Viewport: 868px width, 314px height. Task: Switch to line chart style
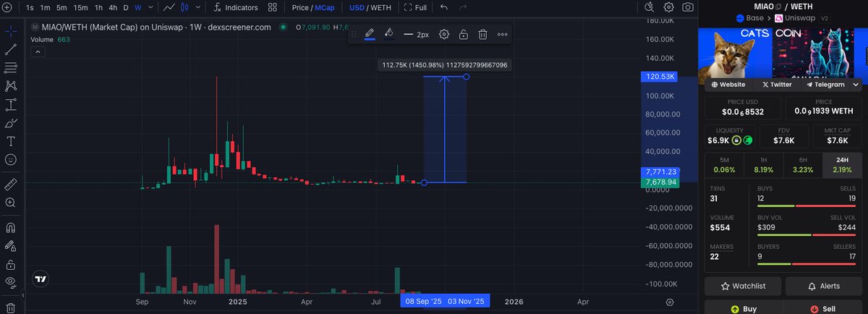[x=169, y=7]
